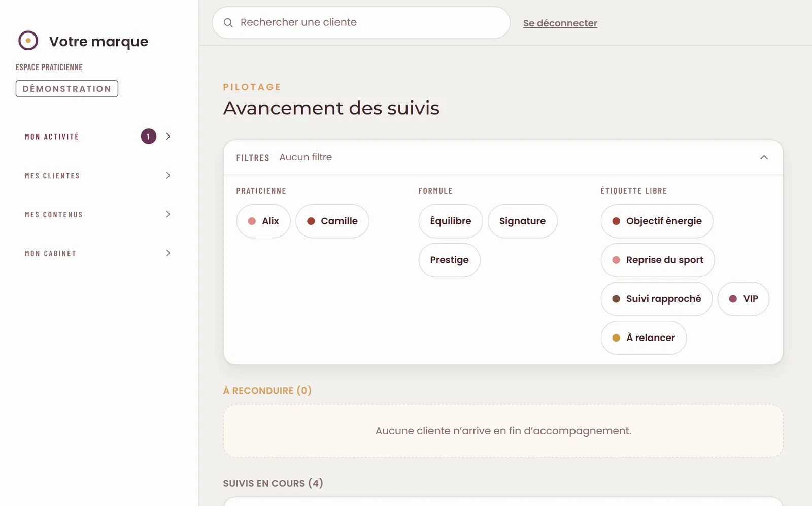Collapse the Filtres panel using the chevron
This screenshot has width=812, height=506.
(764, 157)
